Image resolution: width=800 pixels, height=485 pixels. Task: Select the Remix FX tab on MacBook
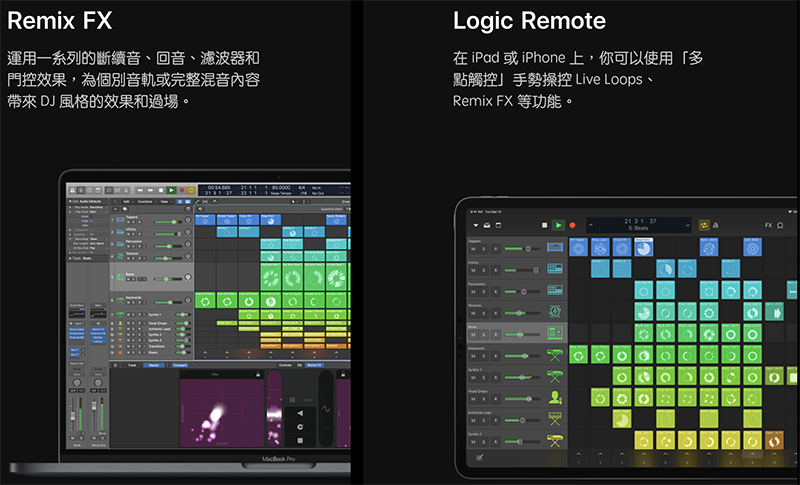[x=314, y=365]
